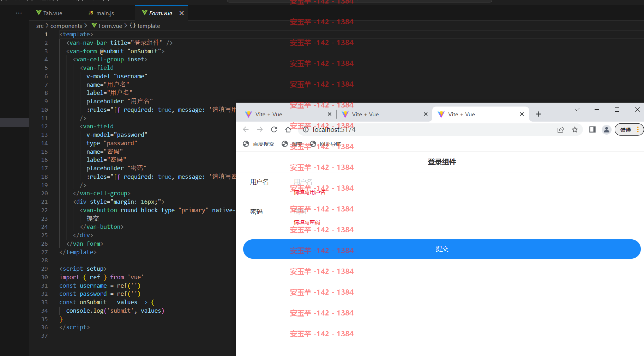Screen dimensions: 644x356
Task: Open the browser profile avatar
Action: [x=607, y=129]
